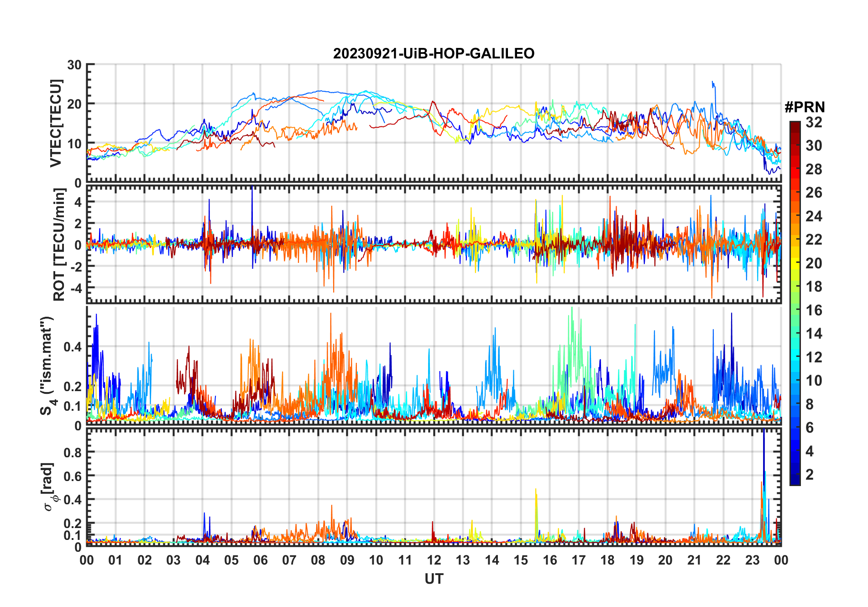Select colorbar tick label 18

tap(814, 287)
